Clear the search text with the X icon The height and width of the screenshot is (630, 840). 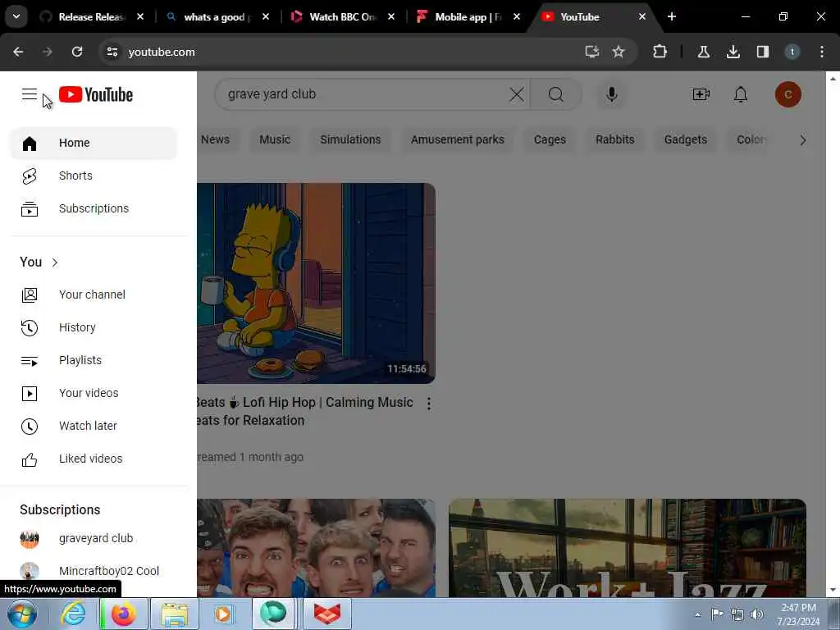517,95
